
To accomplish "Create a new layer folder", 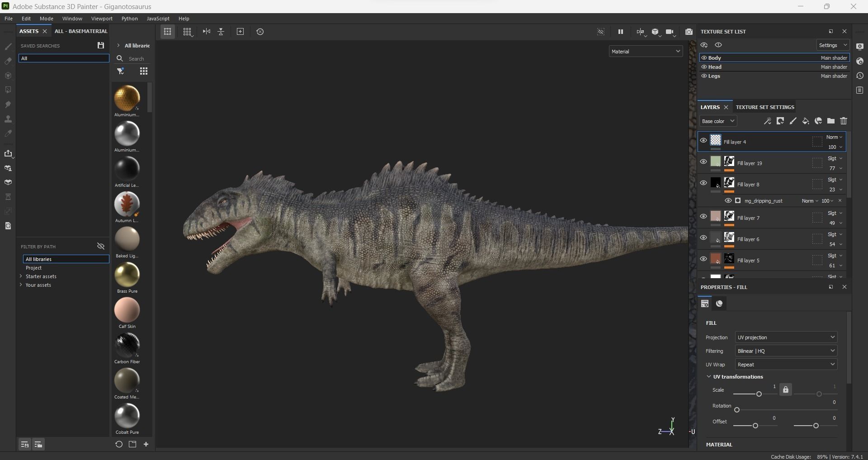I will (831, 121).
